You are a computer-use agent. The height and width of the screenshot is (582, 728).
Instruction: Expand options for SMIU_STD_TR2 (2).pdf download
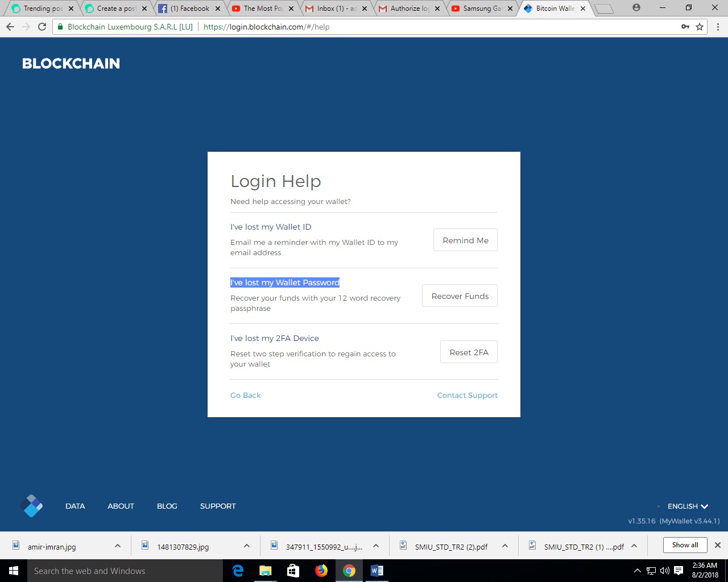505,546
